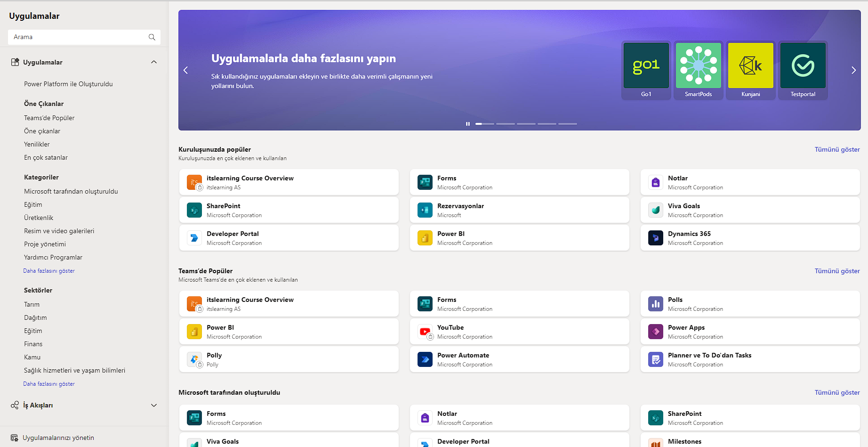Screen dimensions: 868x447
Task: Click the Go1 app tile in banner
Action: (646, 70)
